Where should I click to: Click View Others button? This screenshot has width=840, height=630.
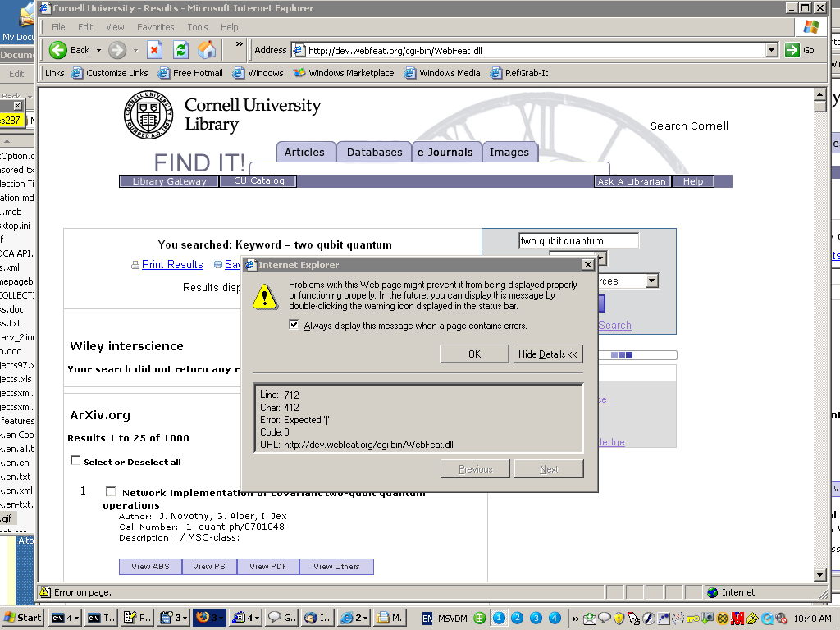click(x=336, y=566)
